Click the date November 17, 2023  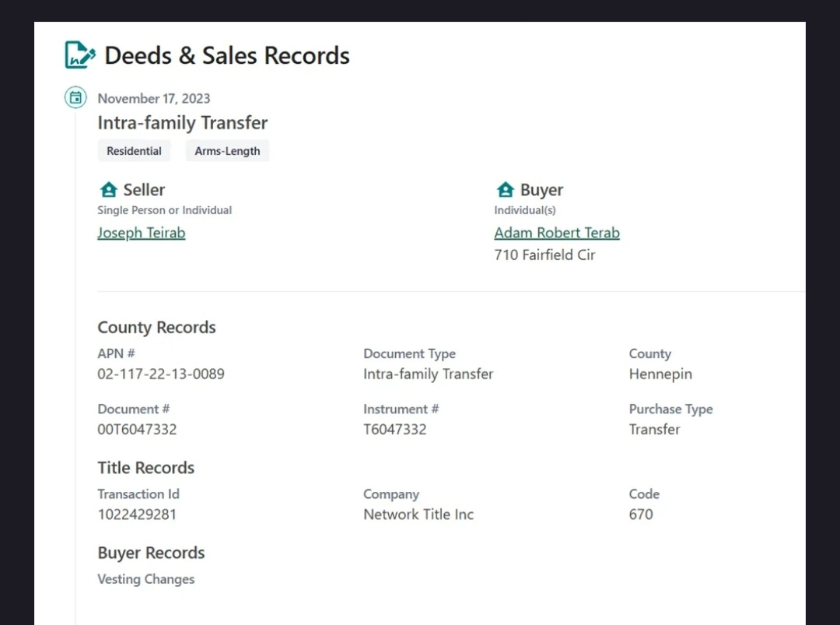(x=154, y=99)
